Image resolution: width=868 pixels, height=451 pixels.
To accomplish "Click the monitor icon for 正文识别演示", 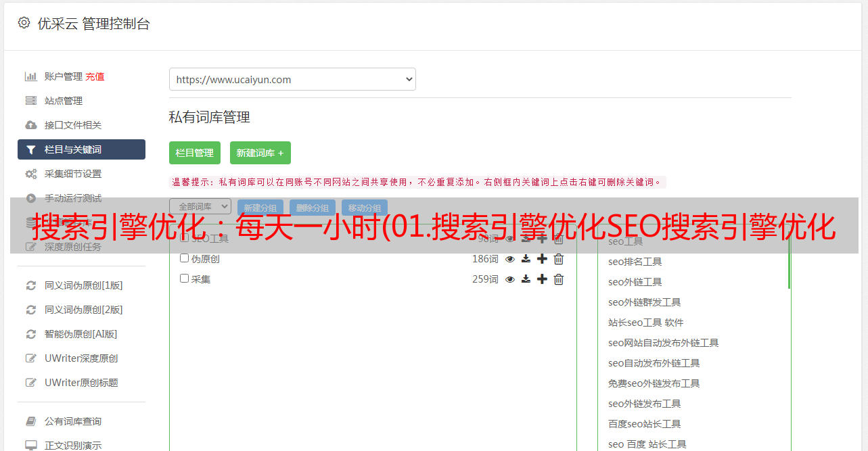I will [x=31, y=446].
